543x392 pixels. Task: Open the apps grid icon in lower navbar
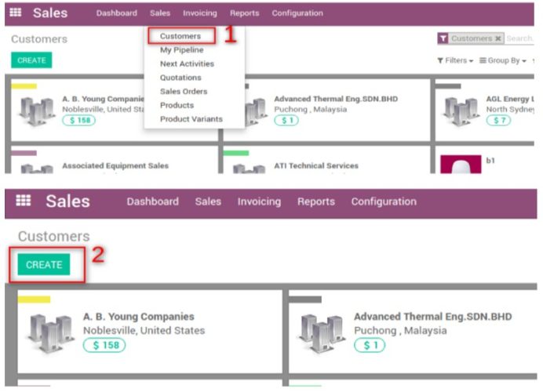click(24, 201)
